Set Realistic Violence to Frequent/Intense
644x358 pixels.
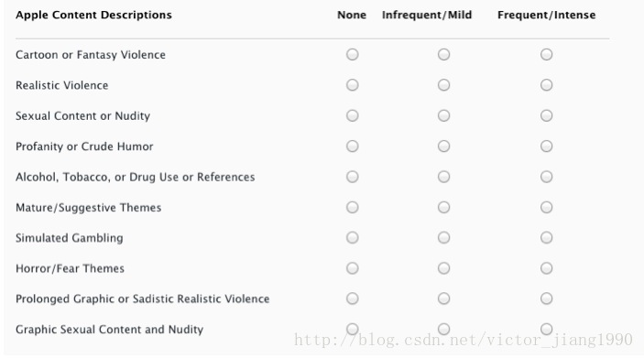(546, 85)
